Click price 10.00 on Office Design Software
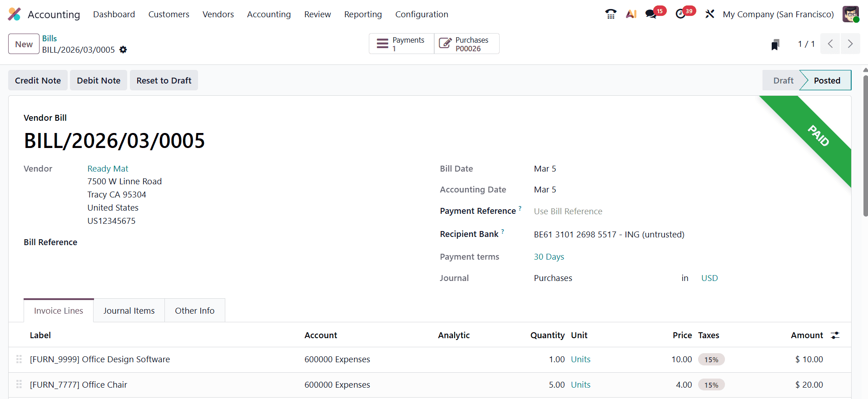The image size is (868, 399). tap(682, 359)
